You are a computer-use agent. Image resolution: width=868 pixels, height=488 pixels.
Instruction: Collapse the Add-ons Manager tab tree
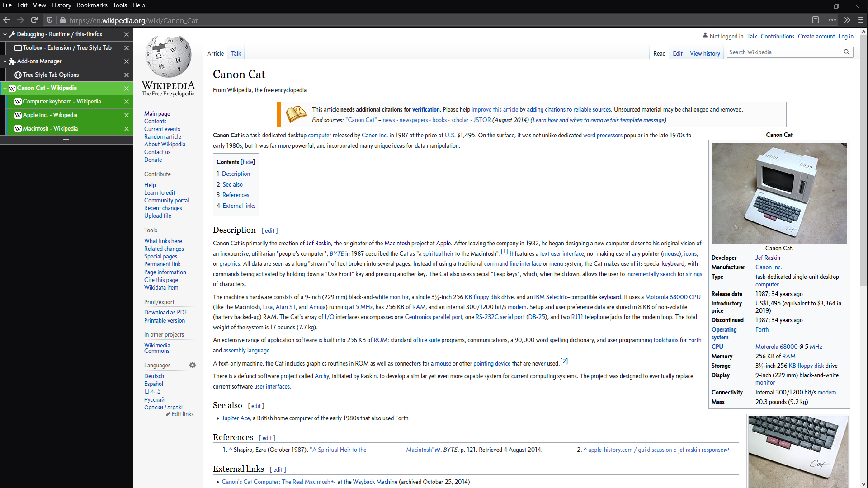point(5,61)
